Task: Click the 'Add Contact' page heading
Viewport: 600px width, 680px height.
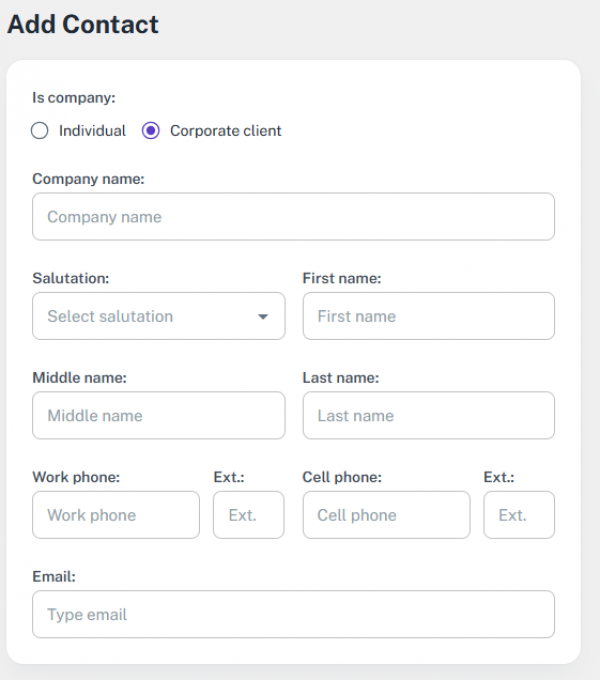Action: pyautogui.click(x=83, y=25)
